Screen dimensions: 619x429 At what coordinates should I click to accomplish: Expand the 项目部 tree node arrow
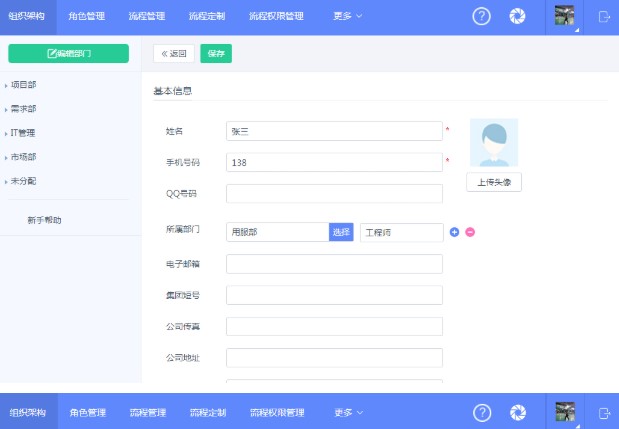point(6,86)
